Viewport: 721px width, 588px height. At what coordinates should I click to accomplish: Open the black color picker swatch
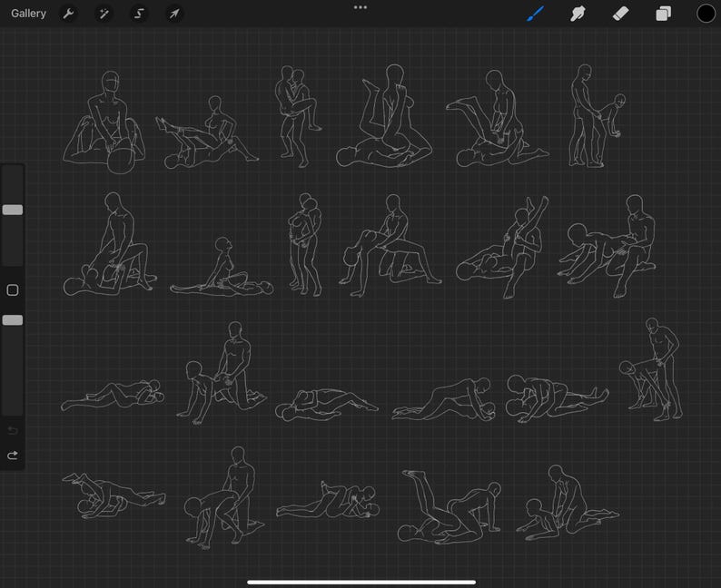pyautogui.click(x=706, y=14)
